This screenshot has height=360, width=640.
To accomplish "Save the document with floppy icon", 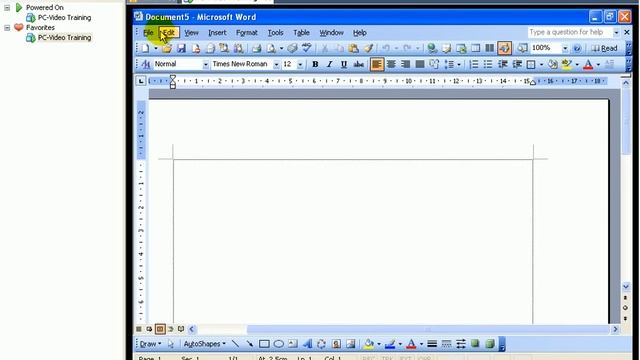I will point(181,49).
